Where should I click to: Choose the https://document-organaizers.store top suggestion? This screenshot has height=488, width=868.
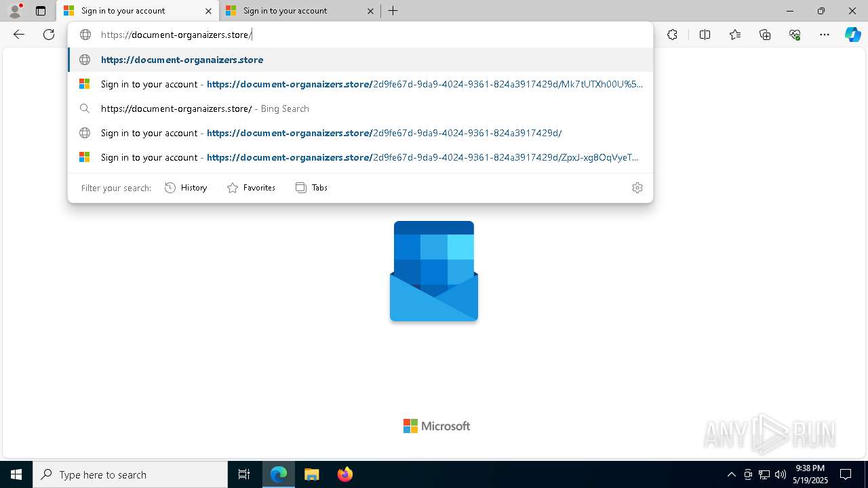click(x=360, y=60)
